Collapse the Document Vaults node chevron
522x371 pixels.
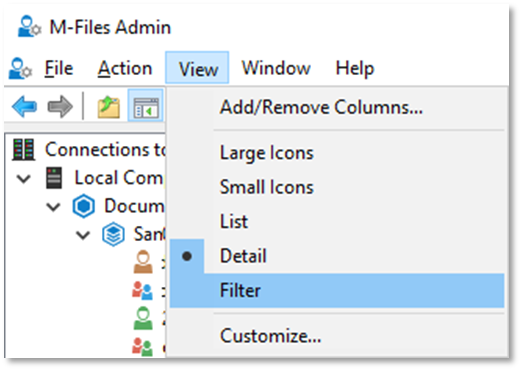coord(53,207)
